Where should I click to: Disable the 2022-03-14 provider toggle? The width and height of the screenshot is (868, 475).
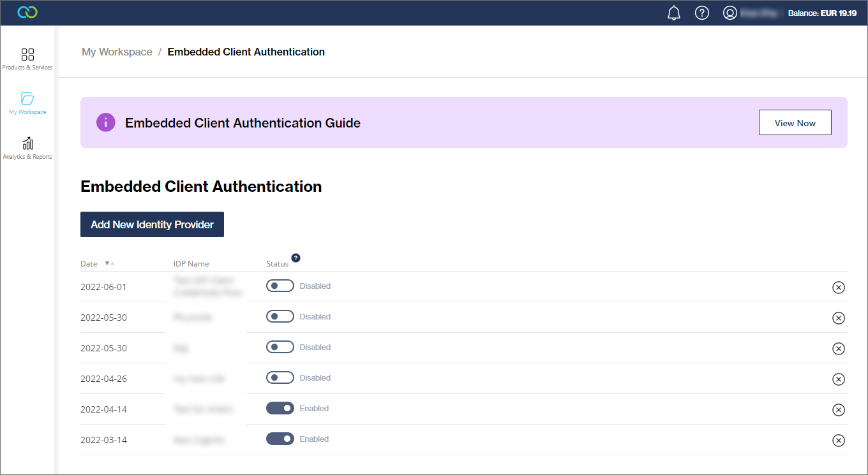(x=280, y=439)
